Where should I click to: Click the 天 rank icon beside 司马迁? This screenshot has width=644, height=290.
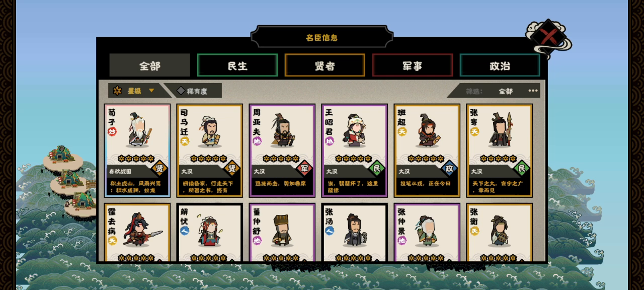coord(185,141)
